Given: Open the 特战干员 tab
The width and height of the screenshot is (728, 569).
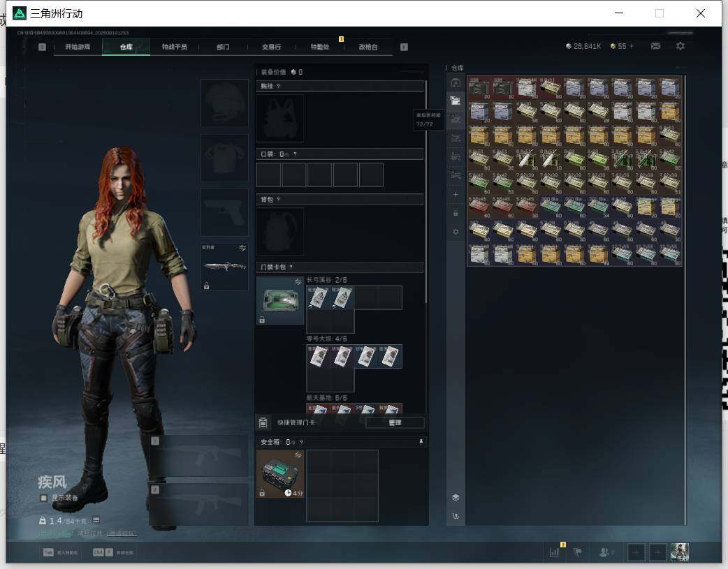Looking at the screenshot, I should (x=174, y=47).
